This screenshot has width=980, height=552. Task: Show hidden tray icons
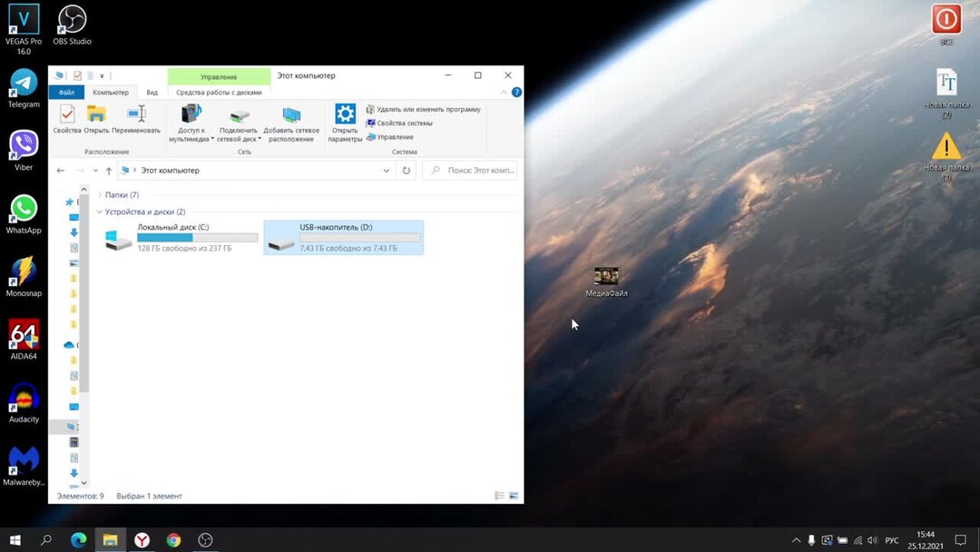tap(796, 540)
